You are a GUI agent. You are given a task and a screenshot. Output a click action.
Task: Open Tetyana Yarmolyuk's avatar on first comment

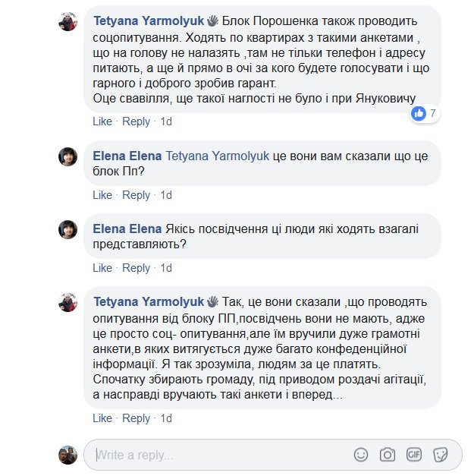[x=68, y=21]
